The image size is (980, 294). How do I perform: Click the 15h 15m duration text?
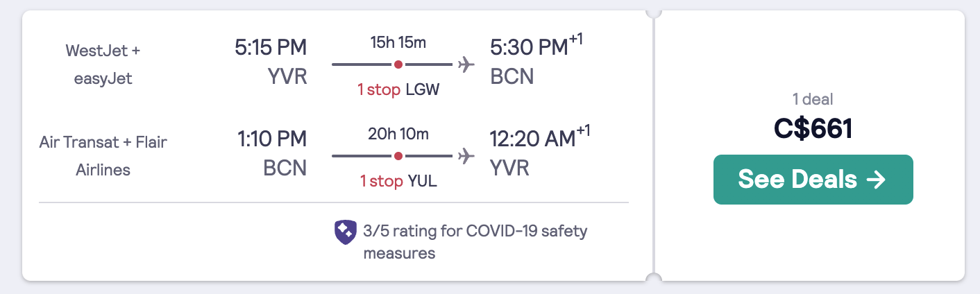(398, 42)
